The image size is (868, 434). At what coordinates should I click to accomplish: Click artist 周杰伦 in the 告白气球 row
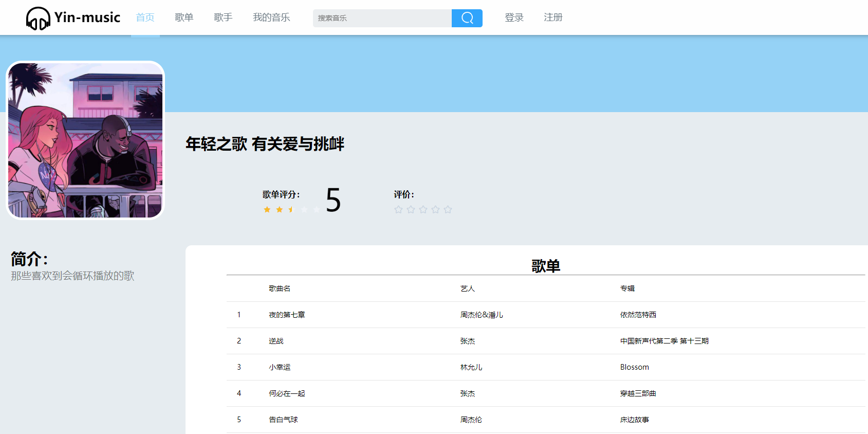tap(471, 420)
